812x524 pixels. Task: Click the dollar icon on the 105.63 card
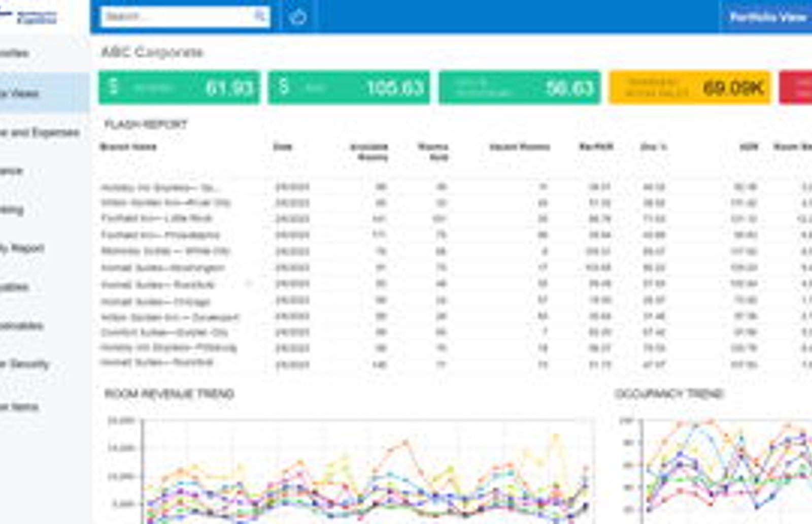pos(284,86)
